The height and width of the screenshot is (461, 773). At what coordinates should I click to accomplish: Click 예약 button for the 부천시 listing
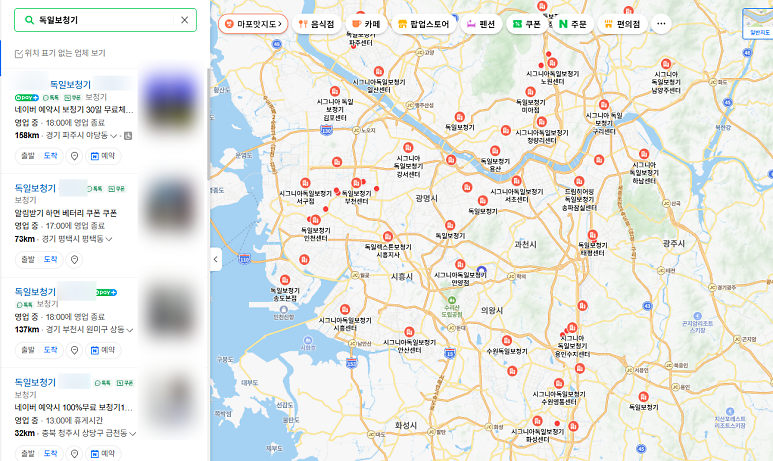103,350
